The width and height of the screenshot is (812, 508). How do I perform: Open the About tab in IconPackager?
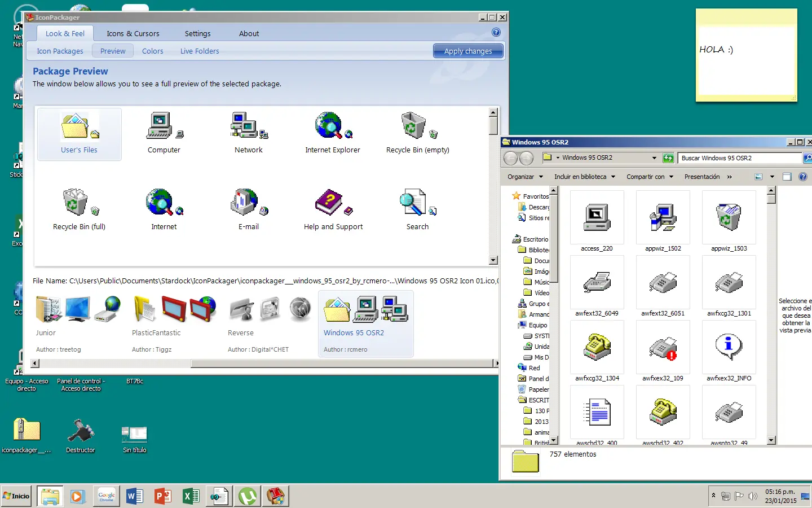249,33
